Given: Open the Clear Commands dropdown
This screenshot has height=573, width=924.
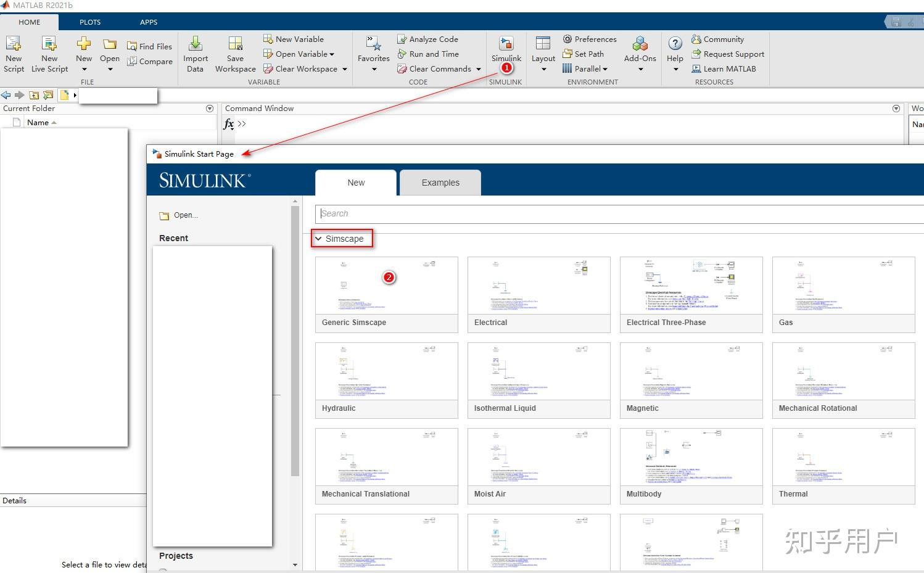Looking at the screenshot, I should coord(478,69).
